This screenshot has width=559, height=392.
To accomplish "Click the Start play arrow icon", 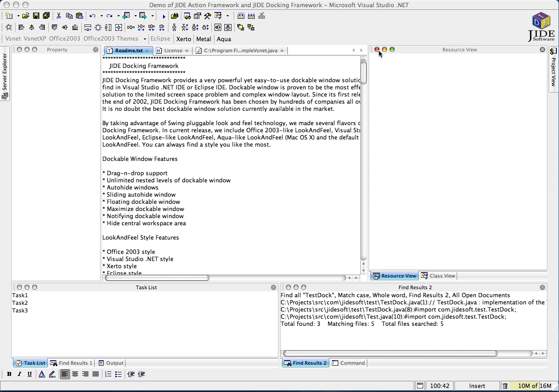I will pyautogui.click(x=164, y=16).
